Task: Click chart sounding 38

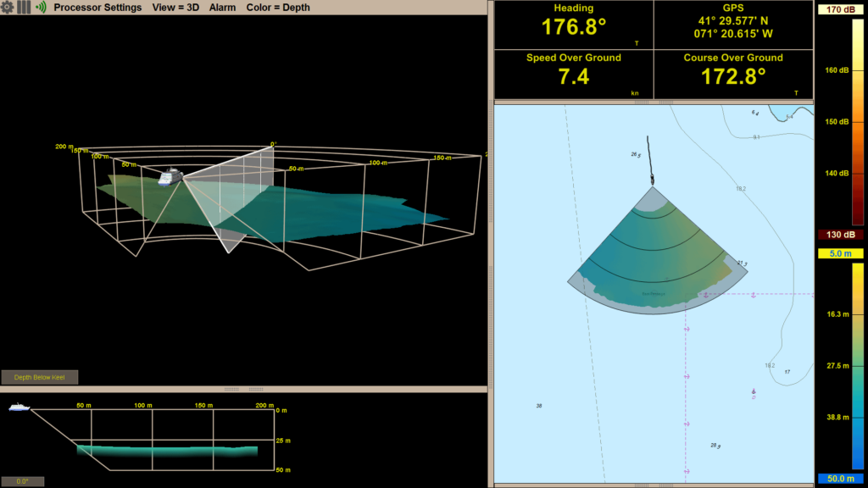Action: click(x=538, y=406)
